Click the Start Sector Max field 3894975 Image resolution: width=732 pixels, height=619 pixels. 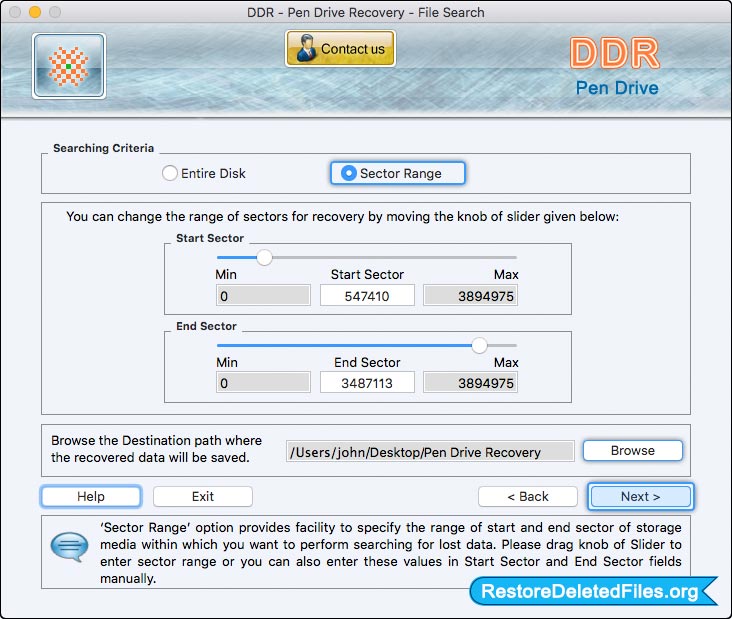(470, 296)
